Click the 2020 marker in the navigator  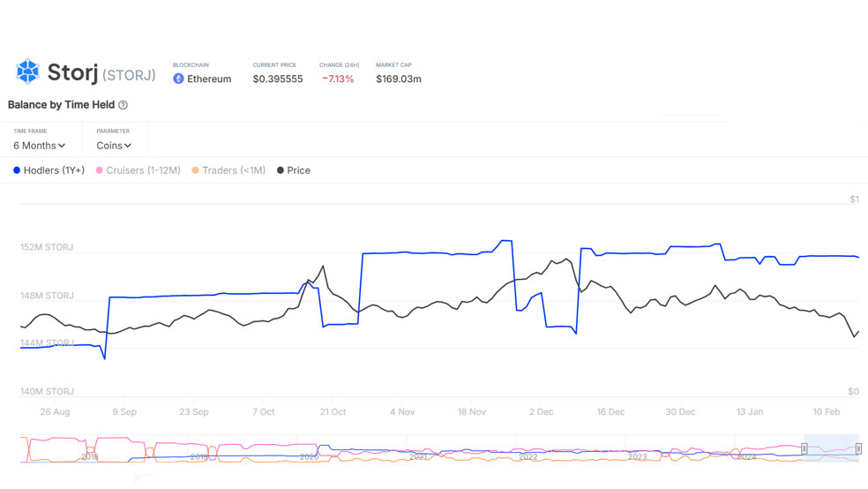point(309,457)
